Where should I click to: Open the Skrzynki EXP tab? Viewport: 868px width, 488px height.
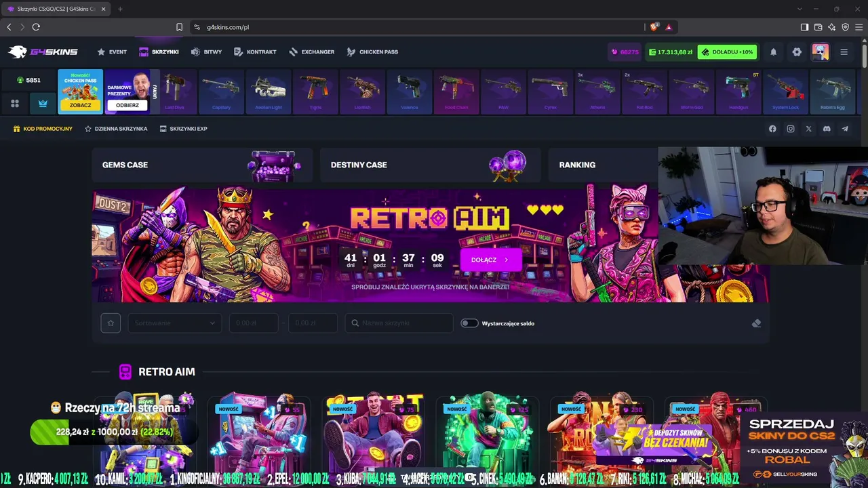[x=183, y=129]
